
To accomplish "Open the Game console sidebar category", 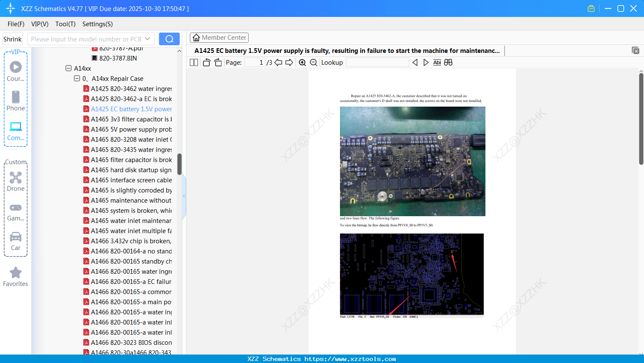I will tap(16, 212).
